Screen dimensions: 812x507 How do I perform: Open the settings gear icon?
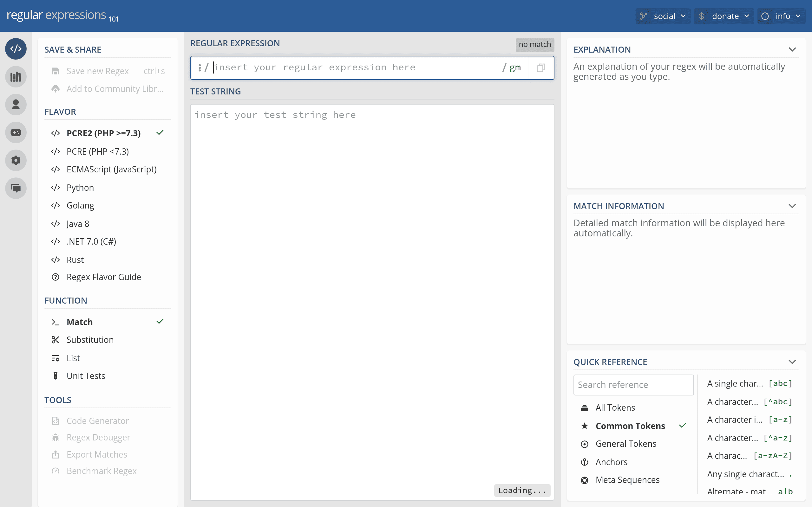pos(16,160)
